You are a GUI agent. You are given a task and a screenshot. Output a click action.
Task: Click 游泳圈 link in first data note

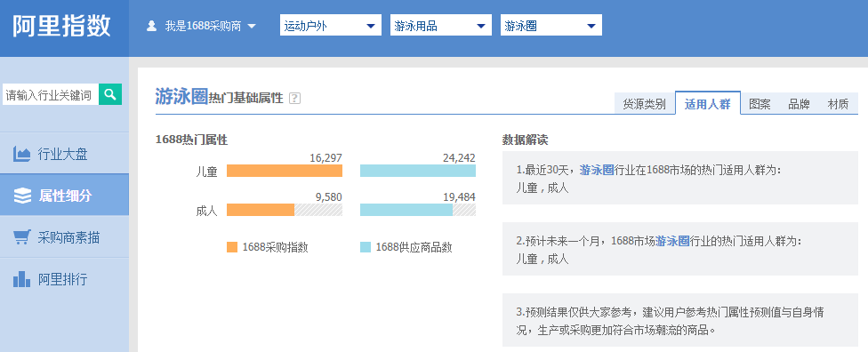597,170
